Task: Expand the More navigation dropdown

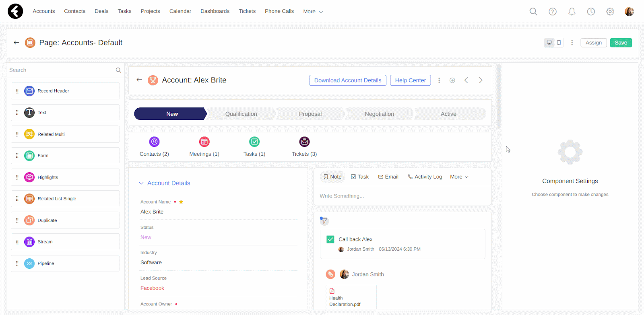Action: [313, 12]
